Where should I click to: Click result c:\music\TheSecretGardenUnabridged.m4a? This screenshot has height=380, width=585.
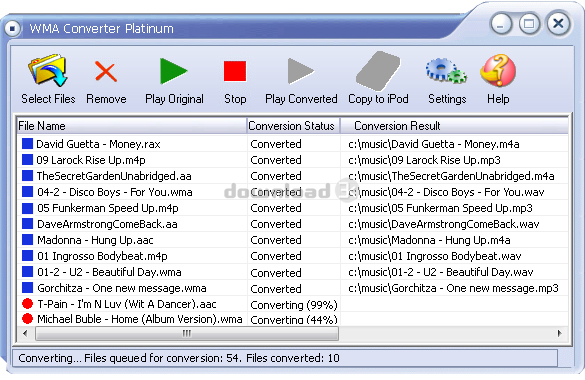point(451,176)
